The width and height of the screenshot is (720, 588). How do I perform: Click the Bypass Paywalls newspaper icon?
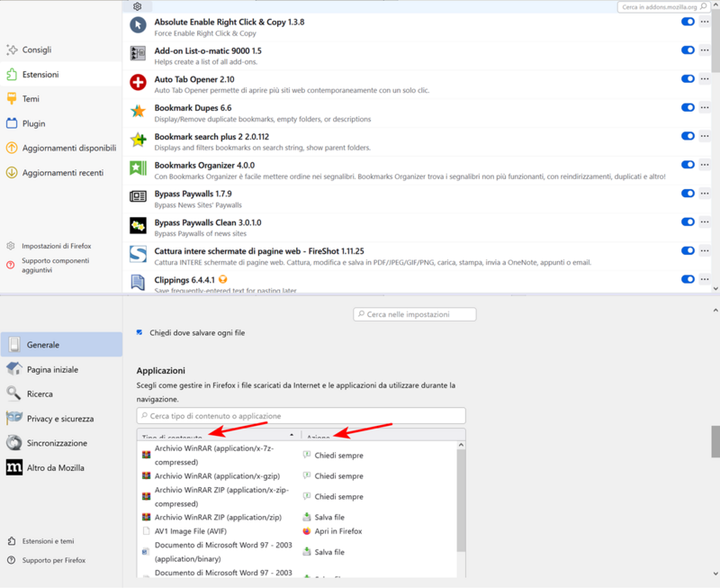[x=138, y=196]
